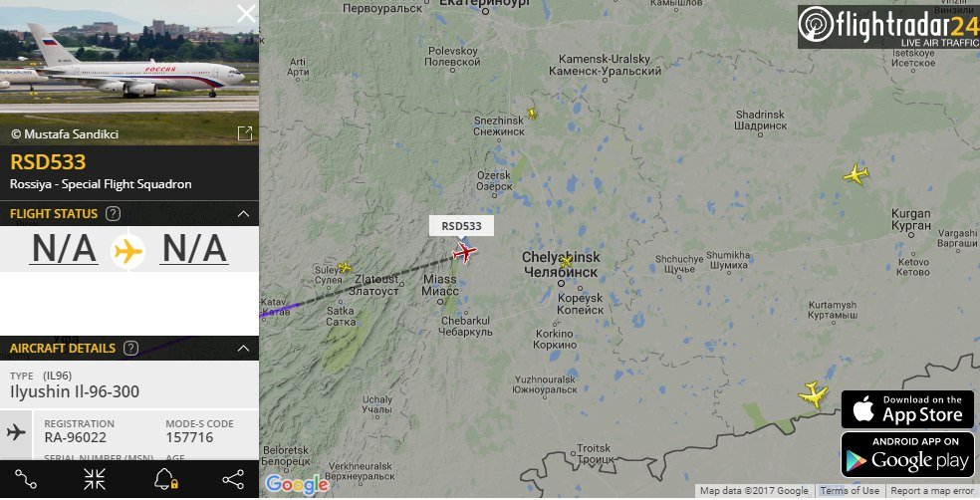The image size is (980, 500).
Task: Click the Flight Status help question mark
Action: [x=114, y=214]
